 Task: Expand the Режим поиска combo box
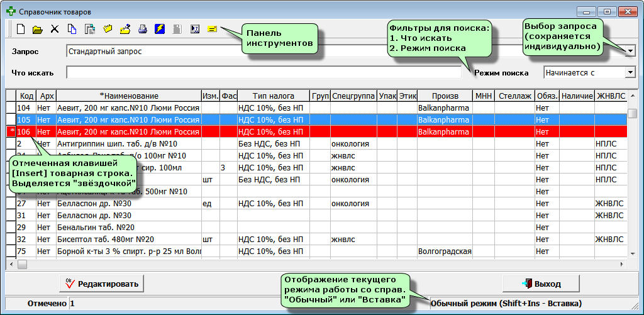point(631,73)
